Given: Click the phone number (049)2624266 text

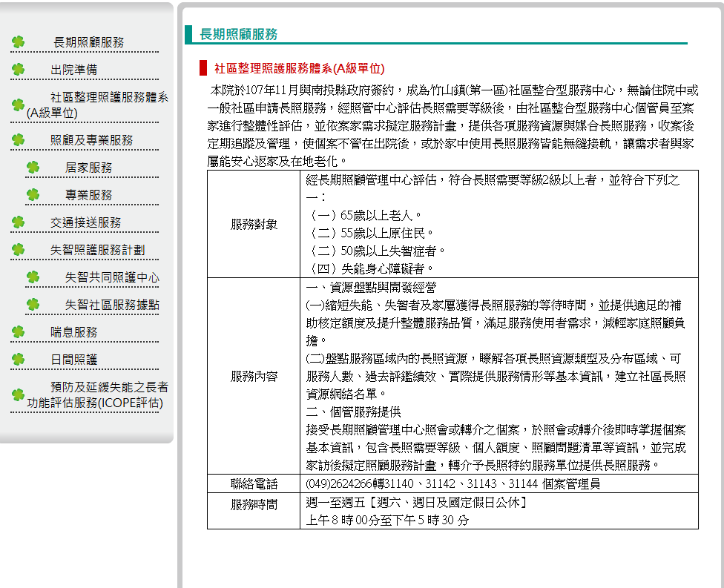Looking at the screenshot, I should point(339,483).
